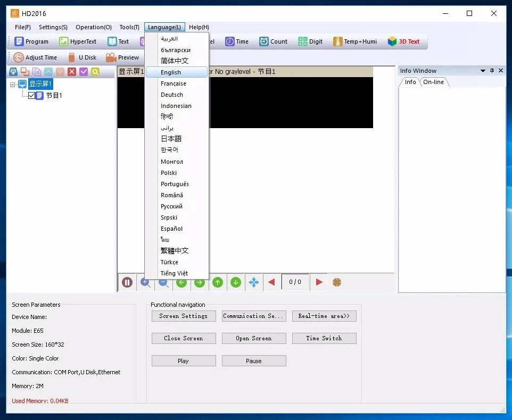Viewport: 512px width, 420px height.
Task: Open the Tools(T) menu
Action: click(129, 27)
